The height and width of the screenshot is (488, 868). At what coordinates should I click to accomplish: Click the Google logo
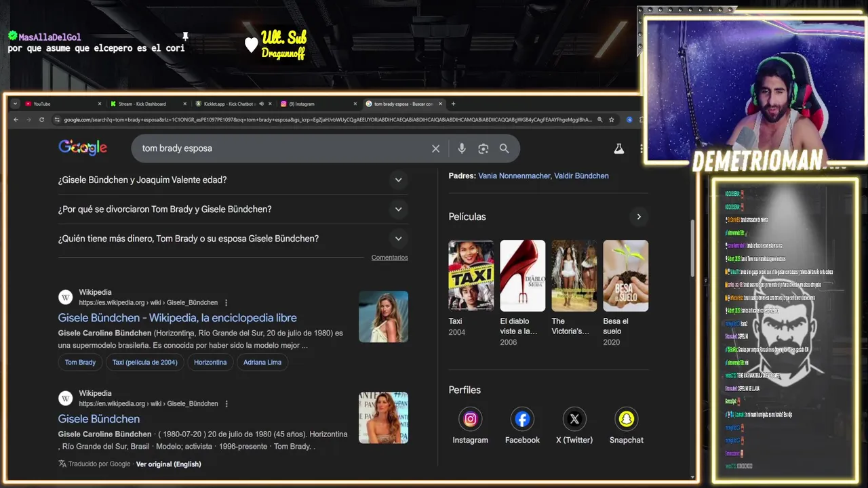pyautogui.click(x=83, y=148)
